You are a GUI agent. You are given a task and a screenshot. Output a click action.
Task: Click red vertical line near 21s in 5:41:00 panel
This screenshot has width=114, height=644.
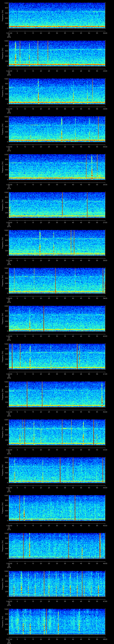pos(42,394)
